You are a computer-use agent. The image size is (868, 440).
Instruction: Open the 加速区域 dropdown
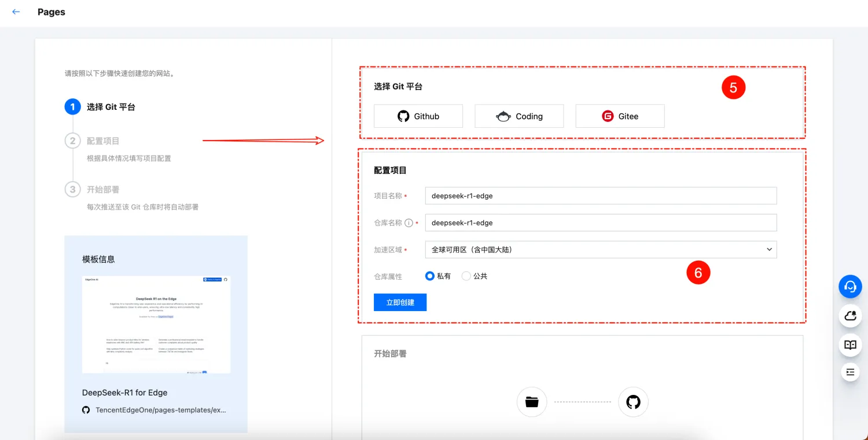[600, 249]
